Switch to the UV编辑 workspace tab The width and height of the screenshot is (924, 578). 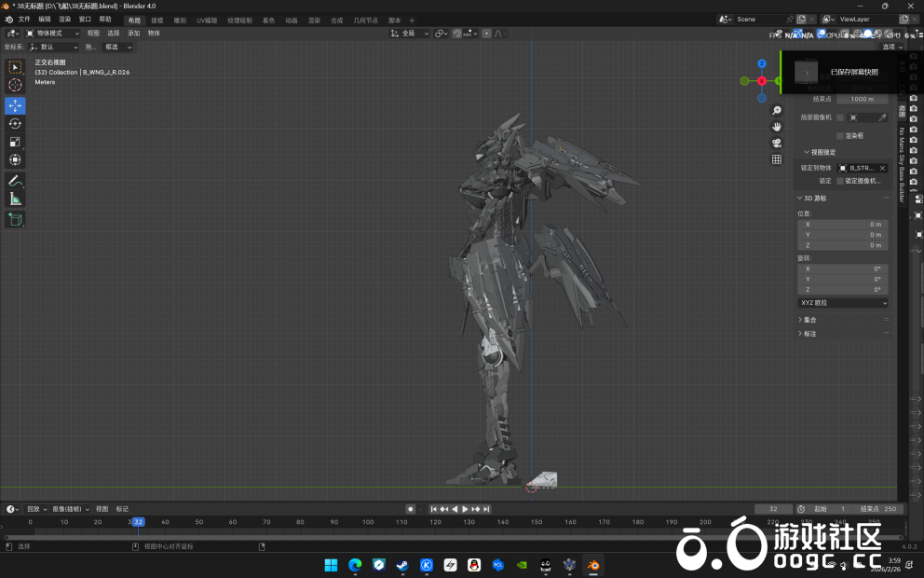pyautogui.click(x=206, y=20)
